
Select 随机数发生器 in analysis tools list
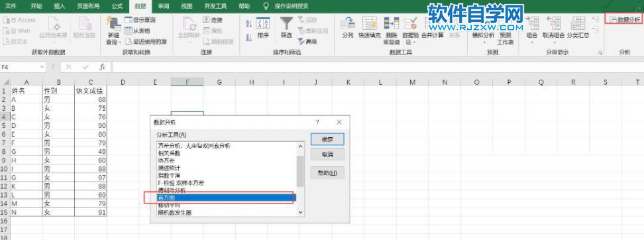(175, 212)
